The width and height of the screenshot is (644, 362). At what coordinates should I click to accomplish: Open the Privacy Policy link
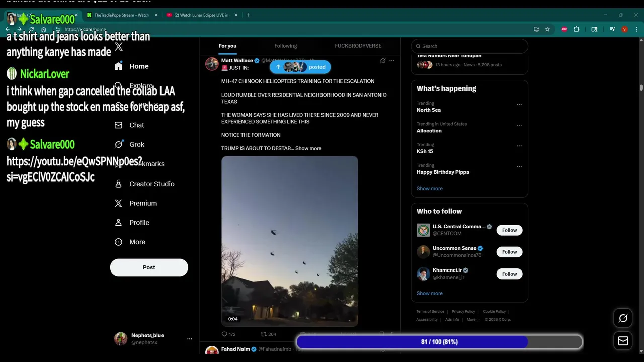pos(463,312)
